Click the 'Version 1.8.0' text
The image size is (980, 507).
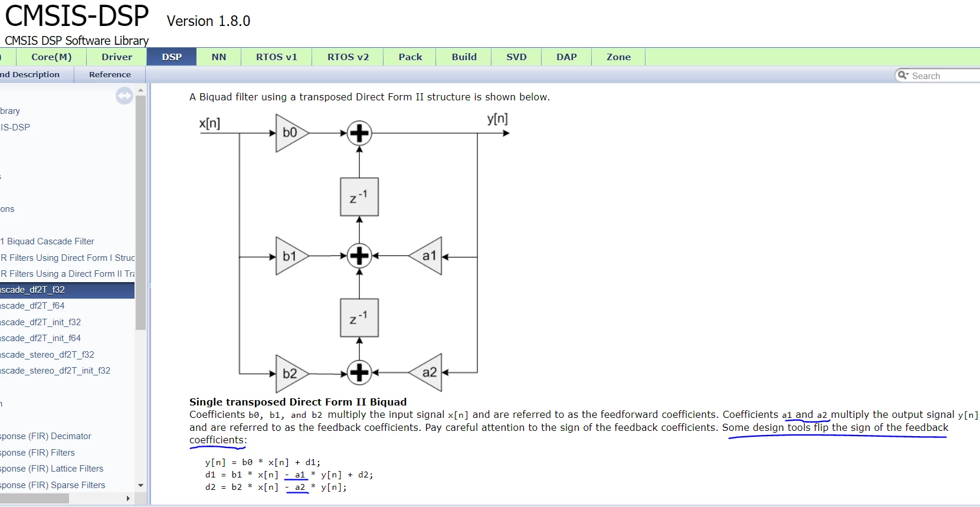[x=208, y=21]
